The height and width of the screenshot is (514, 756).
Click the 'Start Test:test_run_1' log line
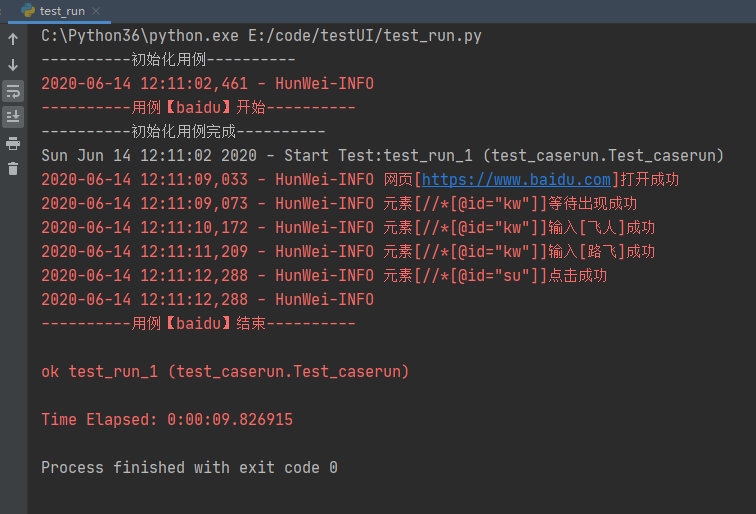pos(382,156)
